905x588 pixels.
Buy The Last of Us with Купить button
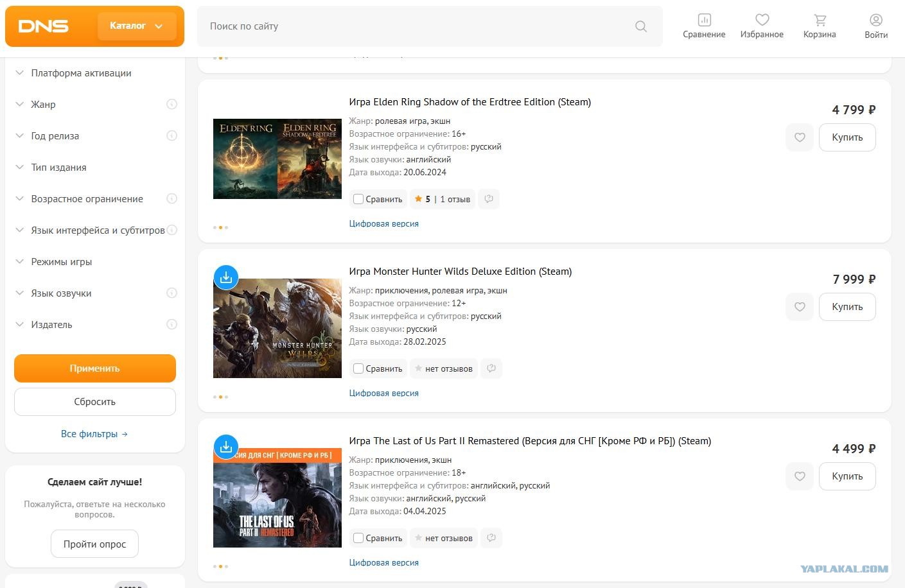[x=847, y=476]
